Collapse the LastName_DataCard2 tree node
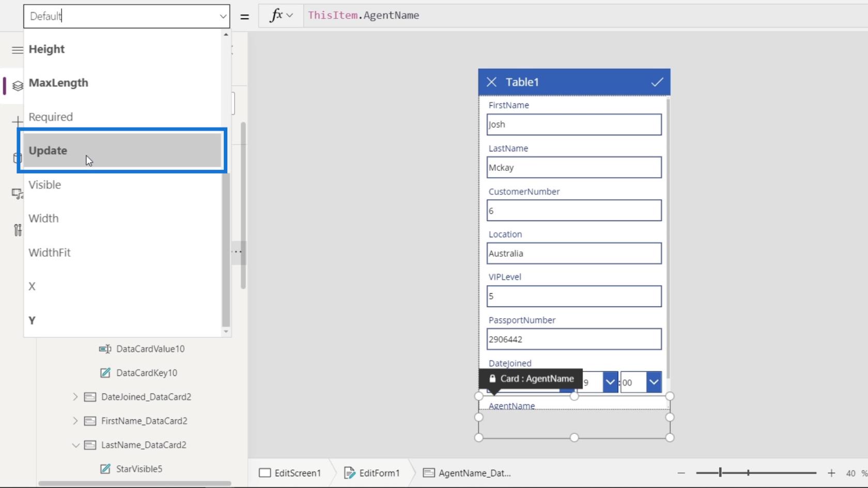868x488 pixels. tap(75, 445)
